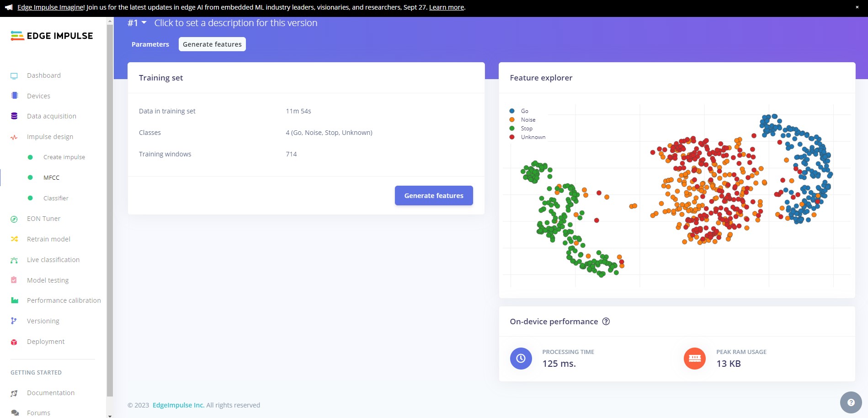Open Retrain model in the sidebar

coord(48,239)
